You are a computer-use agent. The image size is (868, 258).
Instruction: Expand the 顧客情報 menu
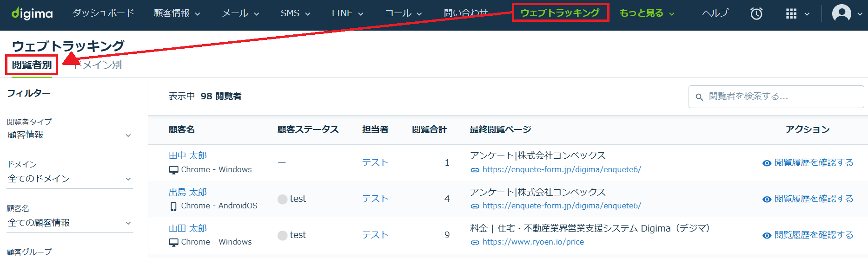click(177, 13)
